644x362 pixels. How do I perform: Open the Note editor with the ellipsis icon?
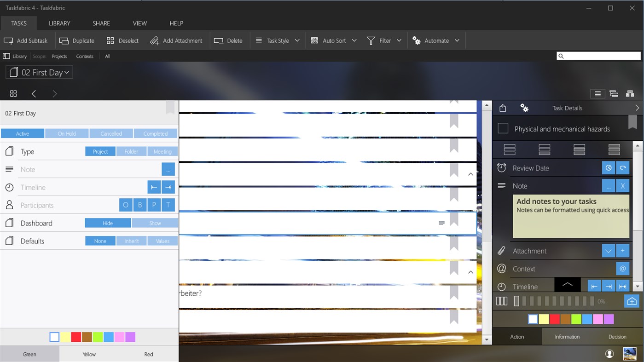coord(609,185)
